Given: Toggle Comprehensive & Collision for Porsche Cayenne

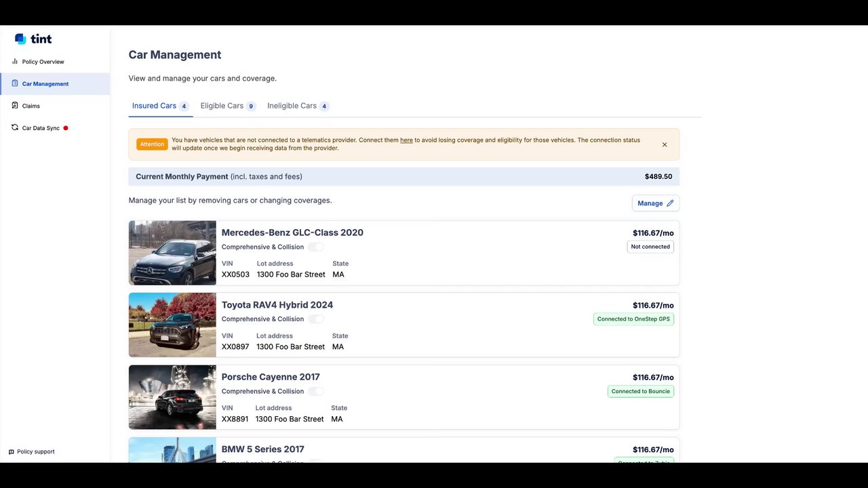Looking at the screenshot, I should (315, 391).
